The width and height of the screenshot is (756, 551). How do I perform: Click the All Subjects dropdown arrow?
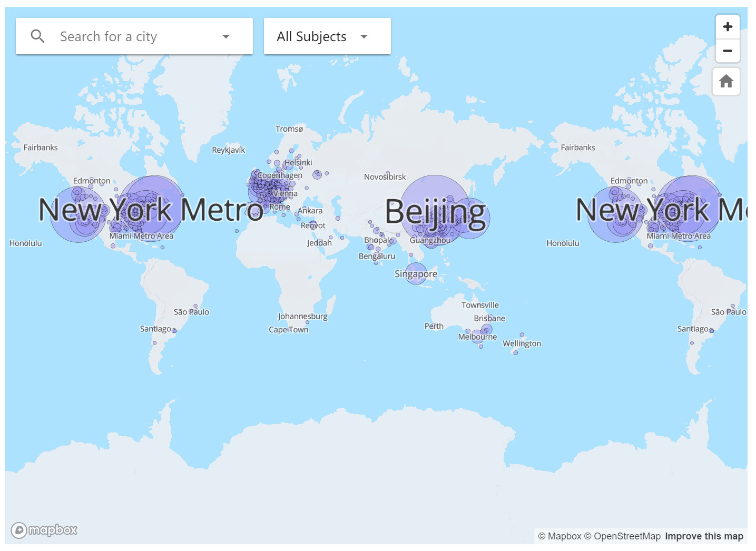(364, 36)
